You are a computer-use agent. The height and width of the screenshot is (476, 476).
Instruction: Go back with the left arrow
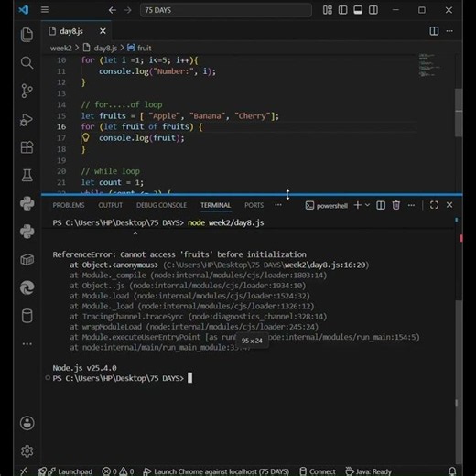coord(112,10)
